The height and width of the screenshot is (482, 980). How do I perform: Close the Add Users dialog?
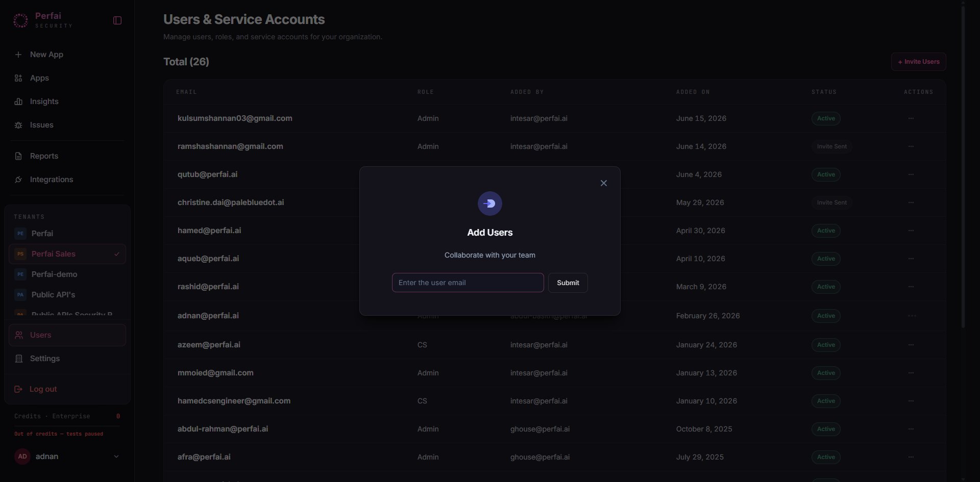tap(604, 183)
